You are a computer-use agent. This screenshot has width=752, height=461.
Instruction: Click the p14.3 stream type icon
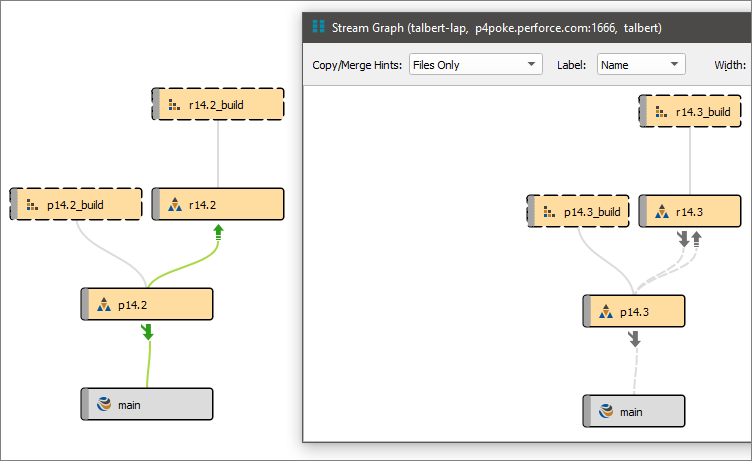605,311
